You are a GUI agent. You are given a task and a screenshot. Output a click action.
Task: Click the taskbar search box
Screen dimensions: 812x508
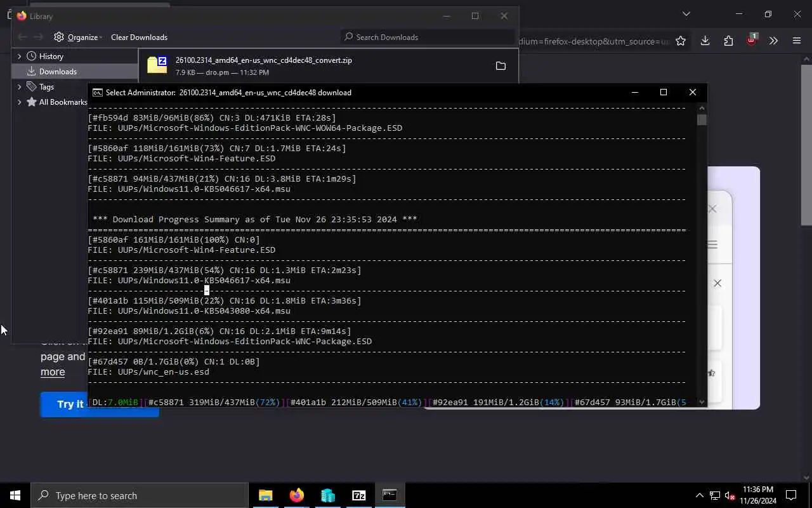pyautogui.click(x=140, y=495)
